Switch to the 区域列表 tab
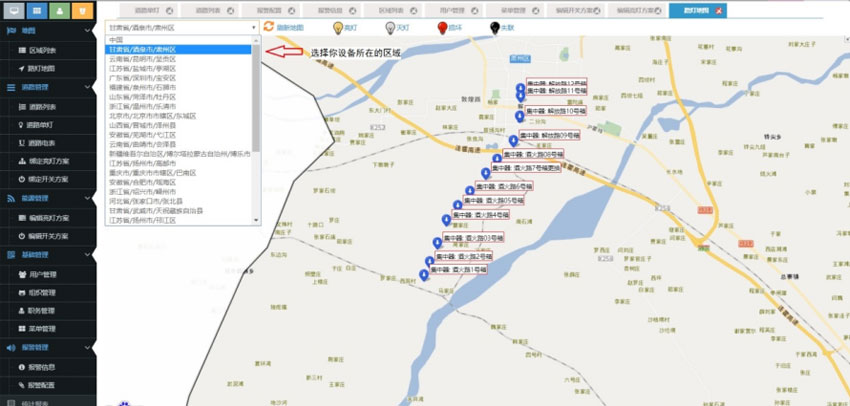Image resolution: width=850 pixels, height=406 pixels. (x=392, y=10)
